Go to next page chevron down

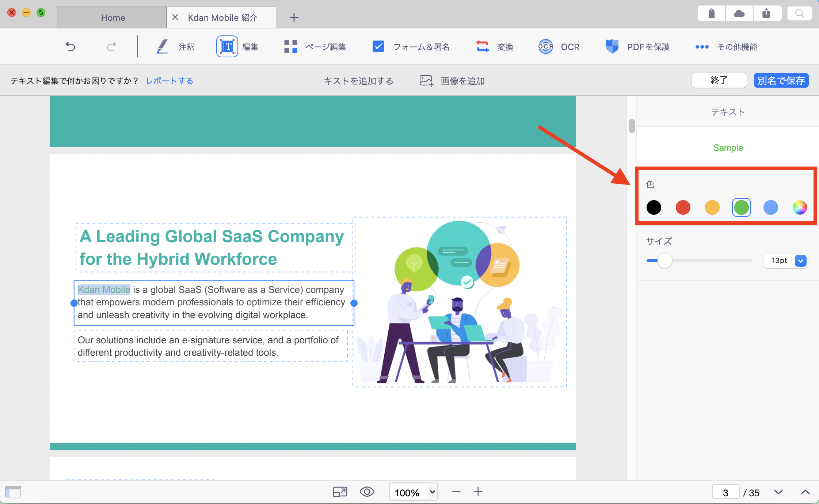tap(778, 492)
